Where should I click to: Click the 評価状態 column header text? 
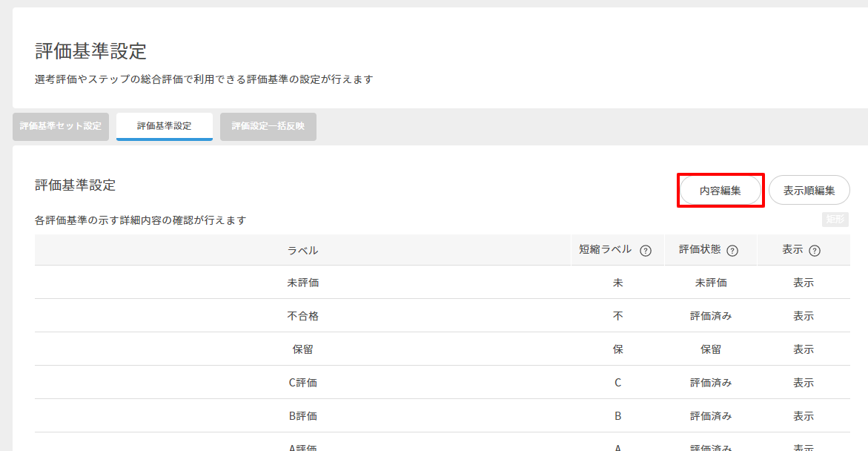700,250
